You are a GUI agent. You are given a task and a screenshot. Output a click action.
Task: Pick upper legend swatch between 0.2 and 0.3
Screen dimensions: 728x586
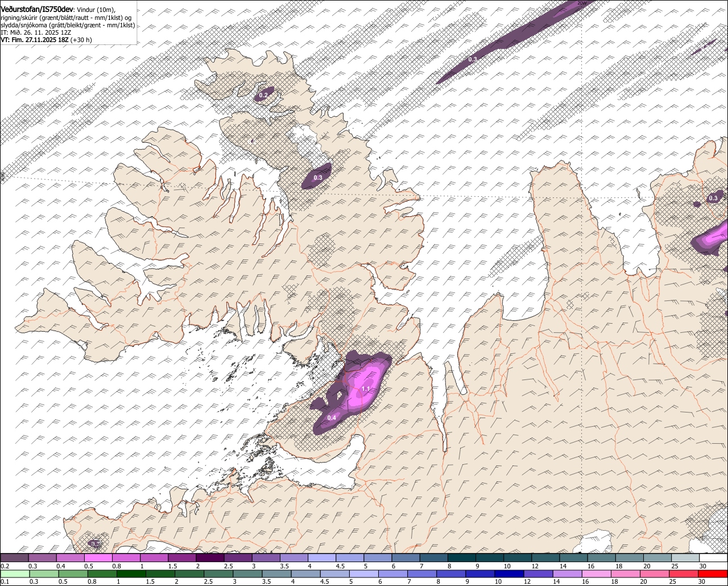(x=14, y=558)
